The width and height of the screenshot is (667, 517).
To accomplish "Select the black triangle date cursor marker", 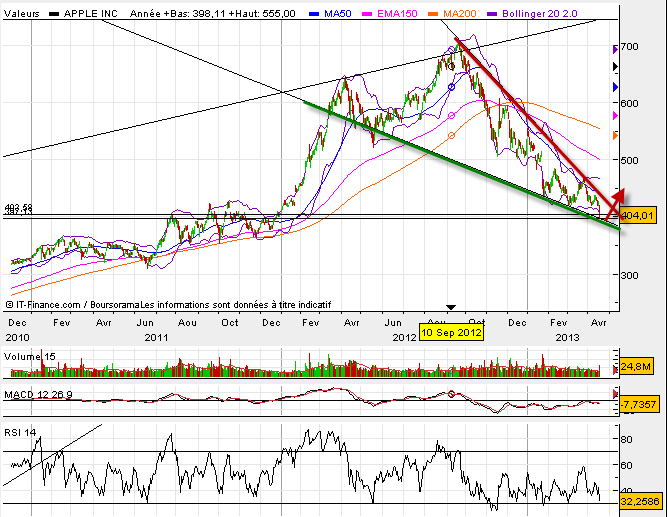I will click(450, 307).
